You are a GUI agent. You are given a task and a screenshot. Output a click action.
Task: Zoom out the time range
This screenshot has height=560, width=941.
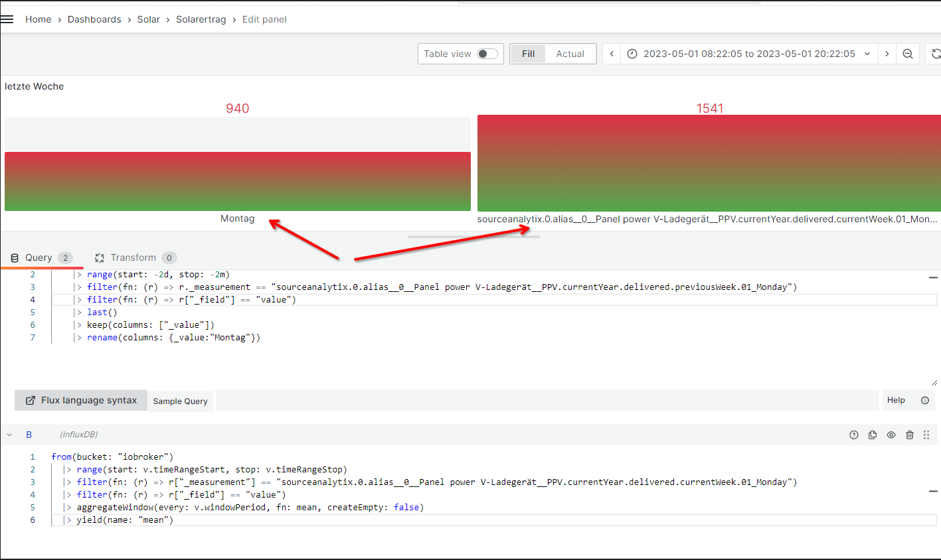pyautogui.click(x=908, y=54)
